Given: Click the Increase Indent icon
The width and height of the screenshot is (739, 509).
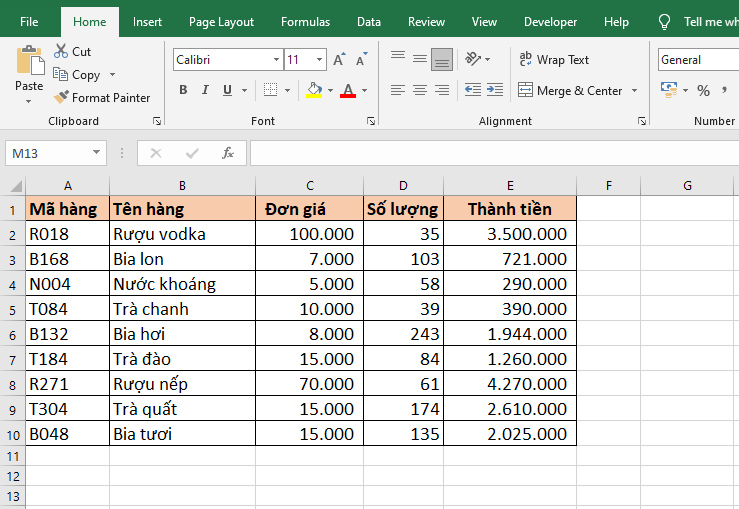Looking at the screenshot, I should pos(494,90).
